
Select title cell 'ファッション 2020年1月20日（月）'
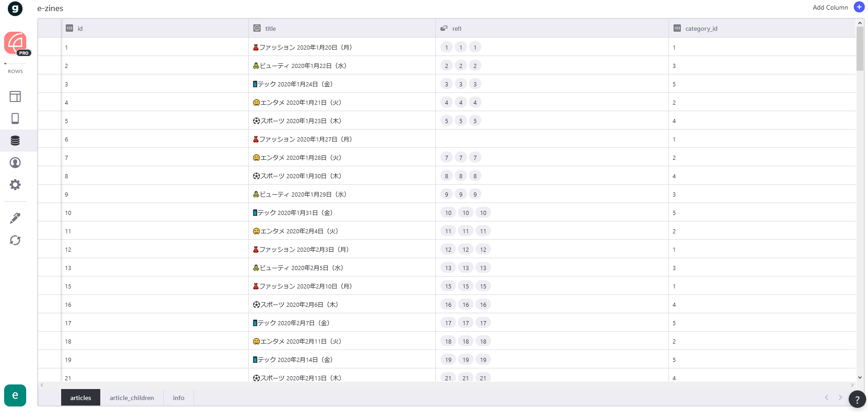coord(342,47)
